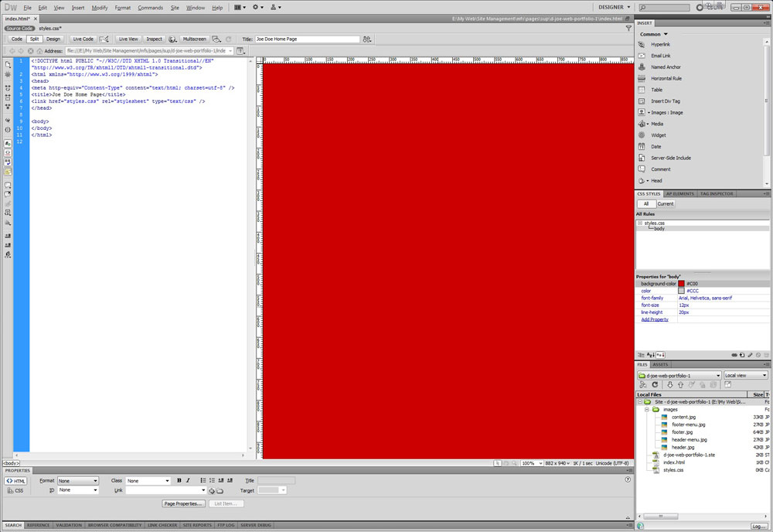773x532 pixels.
Task: Switch CSS Styles panel to Current mode
Action: point(666,203)
